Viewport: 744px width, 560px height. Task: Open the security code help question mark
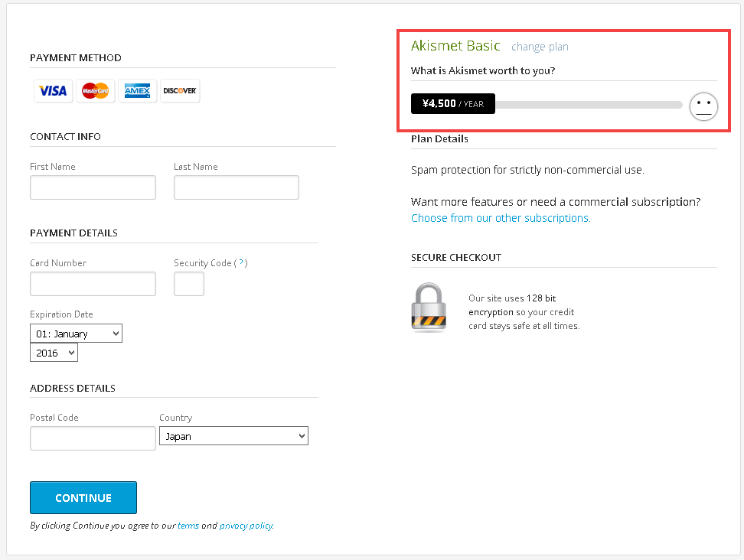click(241, 262)
